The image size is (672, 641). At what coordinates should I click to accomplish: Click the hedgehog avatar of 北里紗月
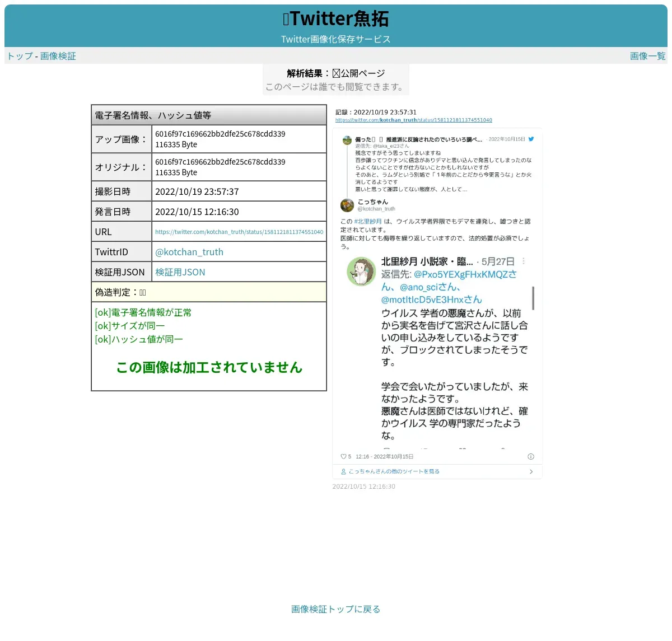pos(361,272)
